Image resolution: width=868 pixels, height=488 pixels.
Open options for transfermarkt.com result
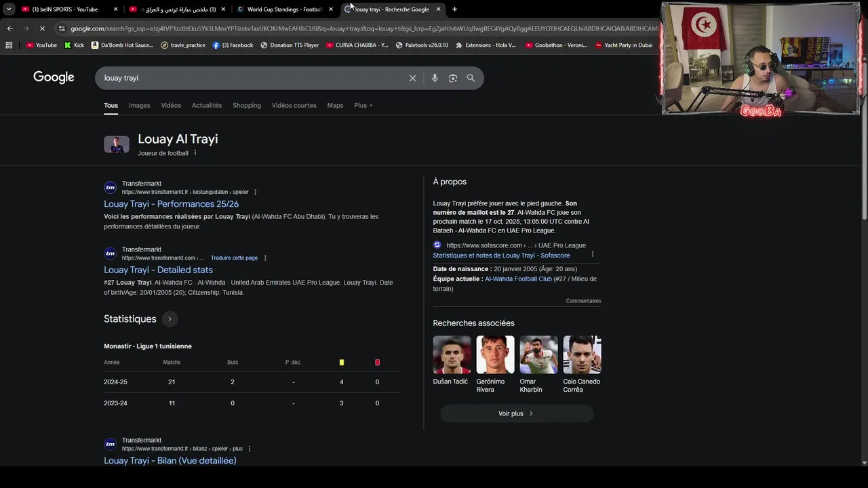(x=265, y=258)
